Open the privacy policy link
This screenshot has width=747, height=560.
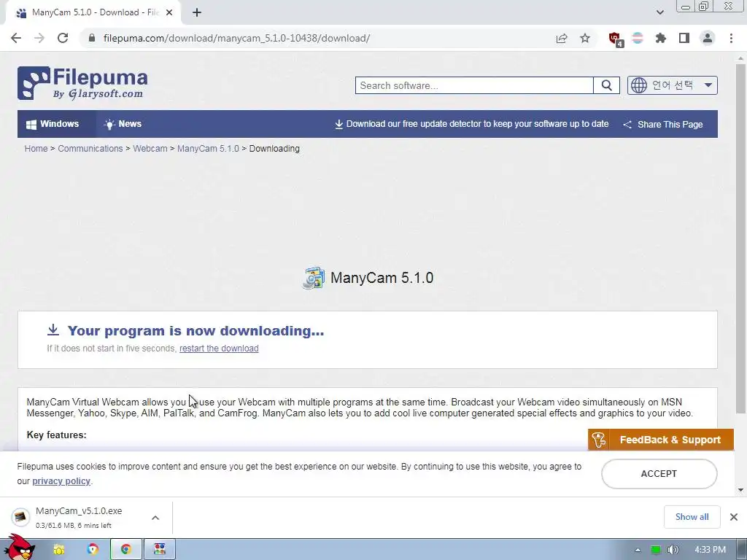61,481
